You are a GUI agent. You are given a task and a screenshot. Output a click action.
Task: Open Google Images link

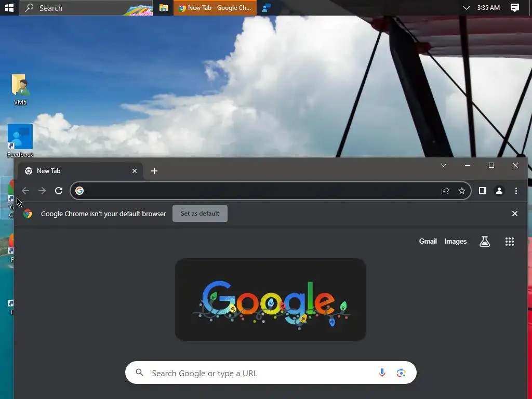pyautogui.click(x=455, y=241)
